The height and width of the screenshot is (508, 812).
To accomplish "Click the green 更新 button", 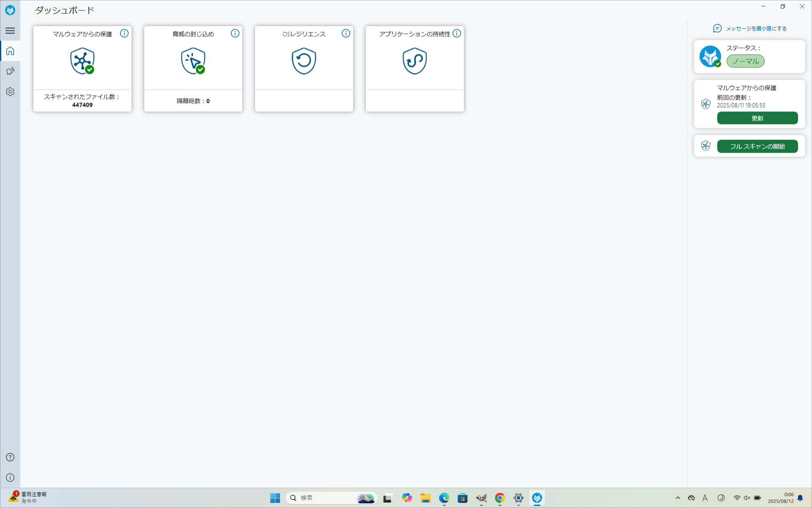I will click(757, 118).
